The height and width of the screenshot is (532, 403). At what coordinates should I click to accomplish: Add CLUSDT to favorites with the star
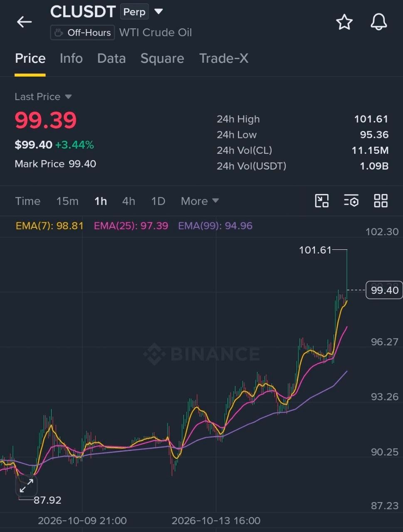344,22
